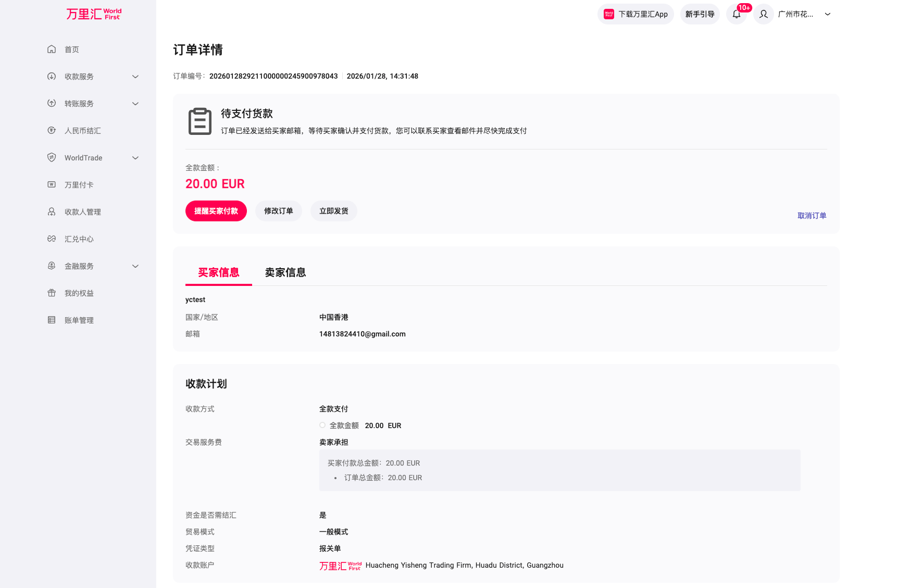Click the RMB settlement sidebar icon
897x588 pixels.
click(x=52, y=131)
